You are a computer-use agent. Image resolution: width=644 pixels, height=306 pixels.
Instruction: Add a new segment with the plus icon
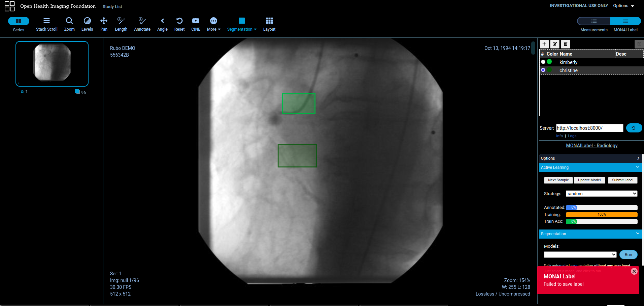(544, 44)
